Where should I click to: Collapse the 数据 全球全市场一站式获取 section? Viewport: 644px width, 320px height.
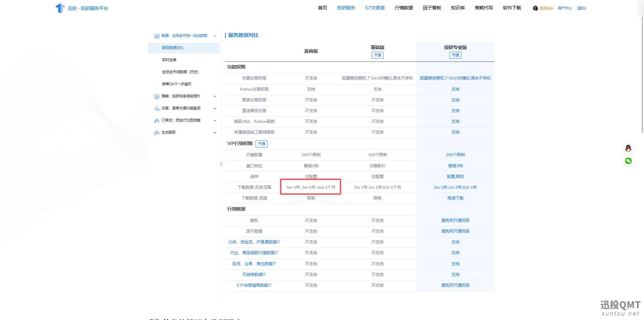click(x=215, y=36)
